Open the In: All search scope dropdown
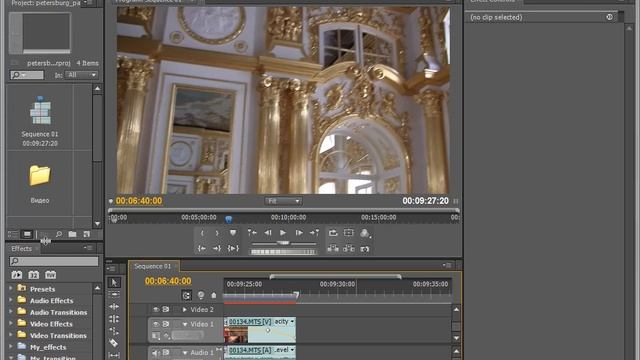Image resolution: width=640 pixels, height=360 pixels. [x=82, y=75]
